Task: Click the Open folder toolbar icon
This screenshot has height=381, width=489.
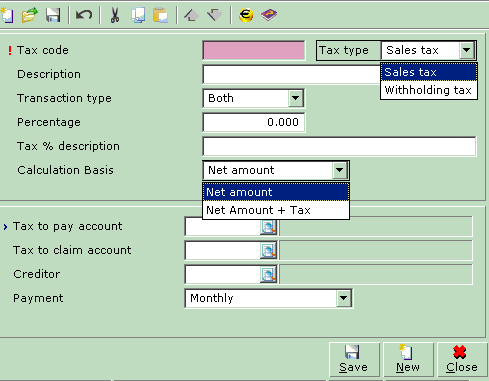Action: tap(30, 15)
